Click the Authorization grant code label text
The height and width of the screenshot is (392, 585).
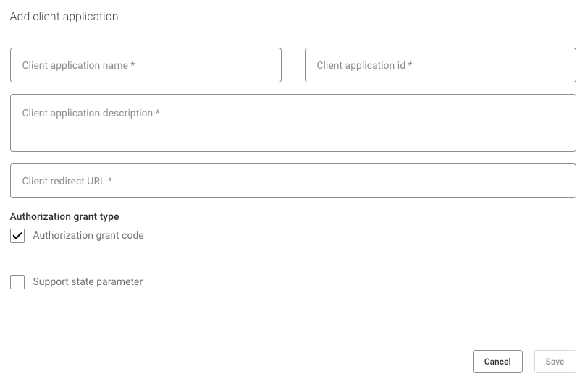[88, 236]
